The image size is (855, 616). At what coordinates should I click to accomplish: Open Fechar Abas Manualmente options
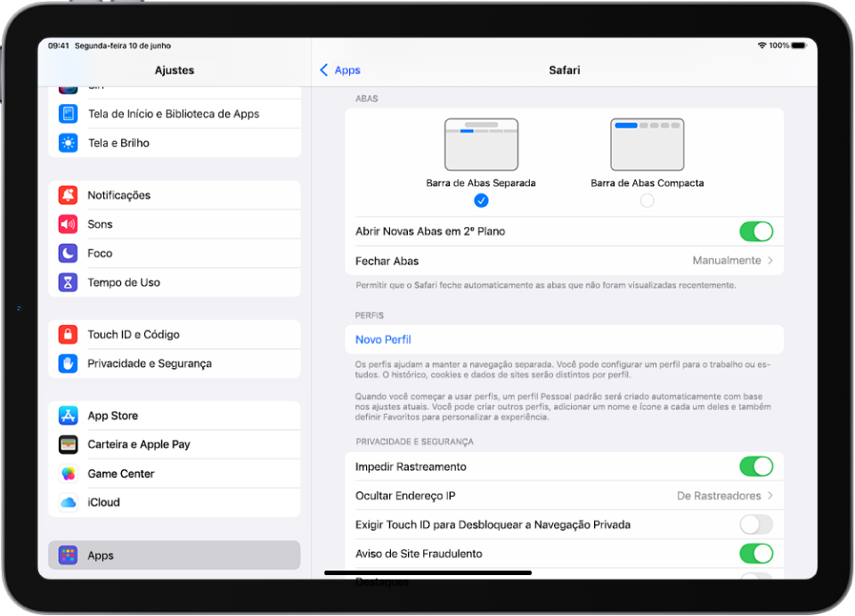click(x=565, y=261)
